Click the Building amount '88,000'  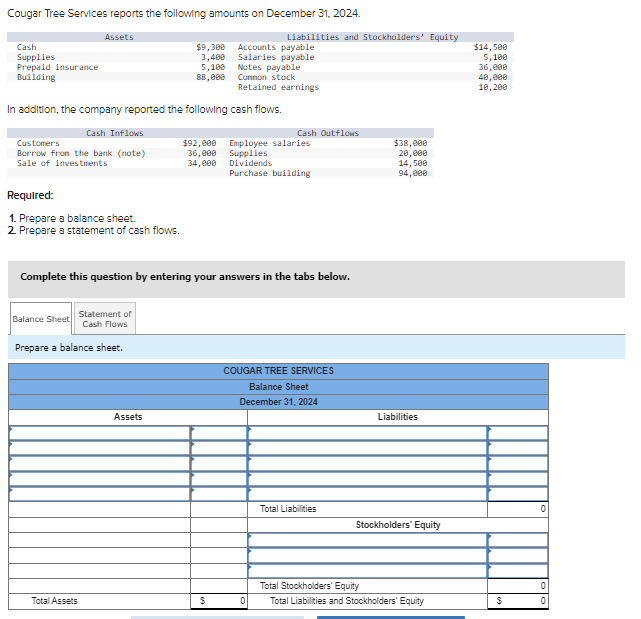pos(211,77)
